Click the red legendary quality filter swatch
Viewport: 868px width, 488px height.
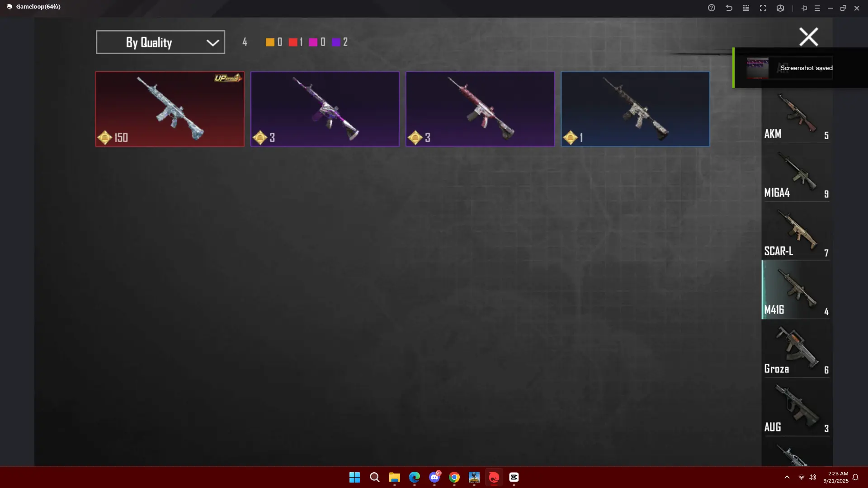[x=293, y=42]
